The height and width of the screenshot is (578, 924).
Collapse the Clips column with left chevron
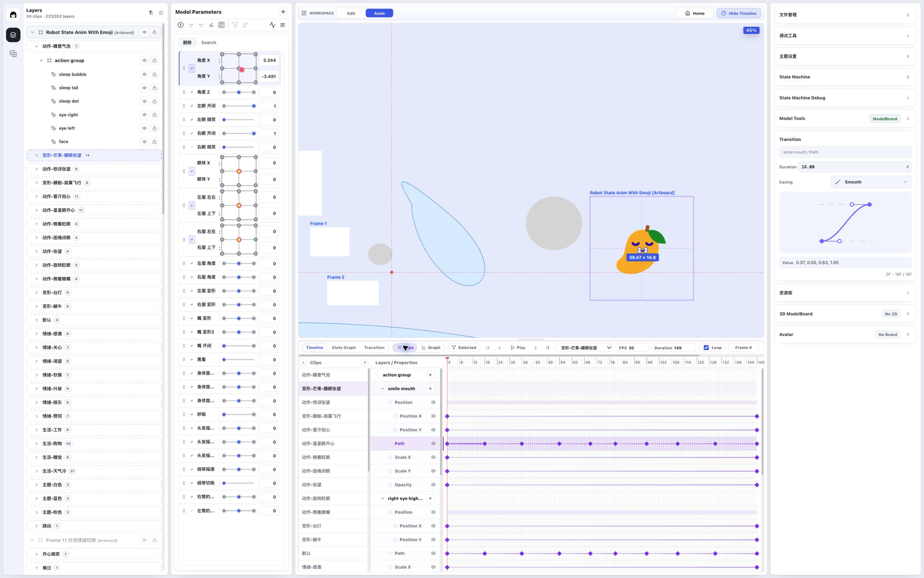click(x=304, y=363)
